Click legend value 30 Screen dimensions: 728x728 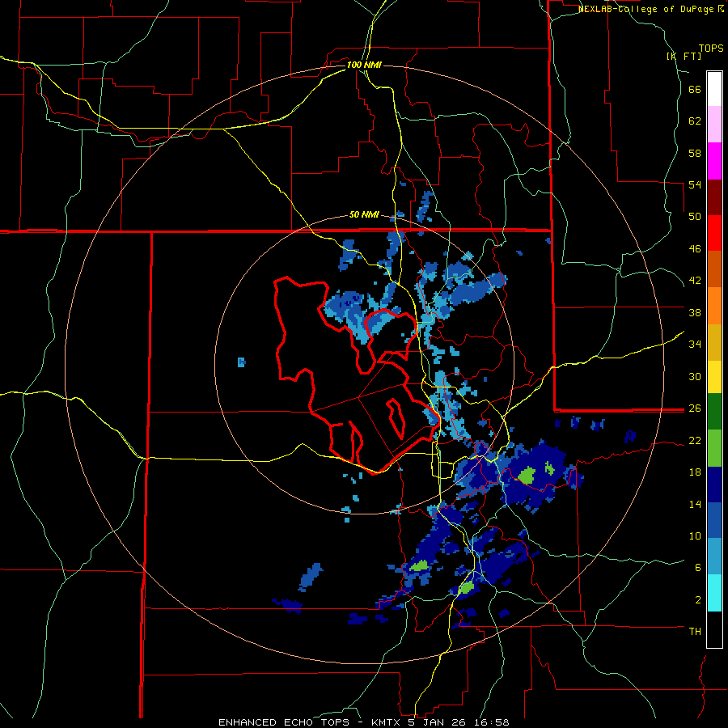[695, 376]
